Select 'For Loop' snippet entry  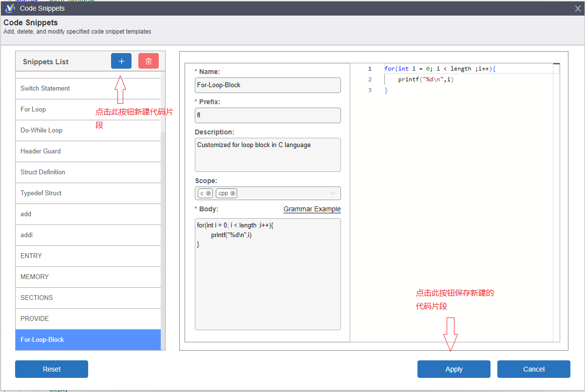coord(88,109)
